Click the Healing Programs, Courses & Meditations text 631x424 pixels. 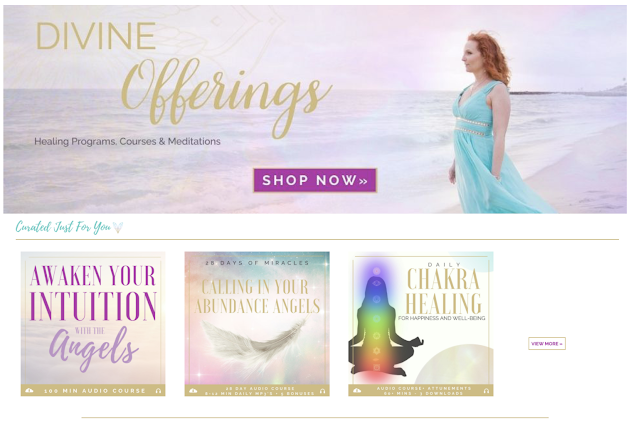click(x=127, y=141)
